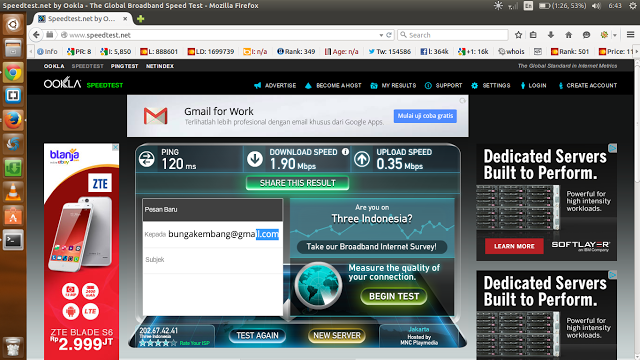
Task: Expand the extension icon dropdown arrow
Action: click(615, 35)
